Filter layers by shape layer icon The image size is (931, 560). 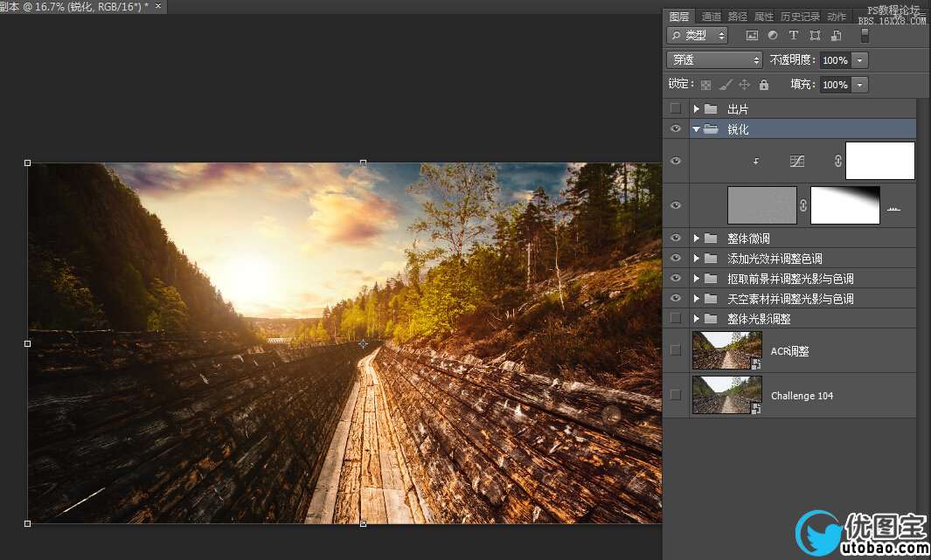click(x=816, y=36)
